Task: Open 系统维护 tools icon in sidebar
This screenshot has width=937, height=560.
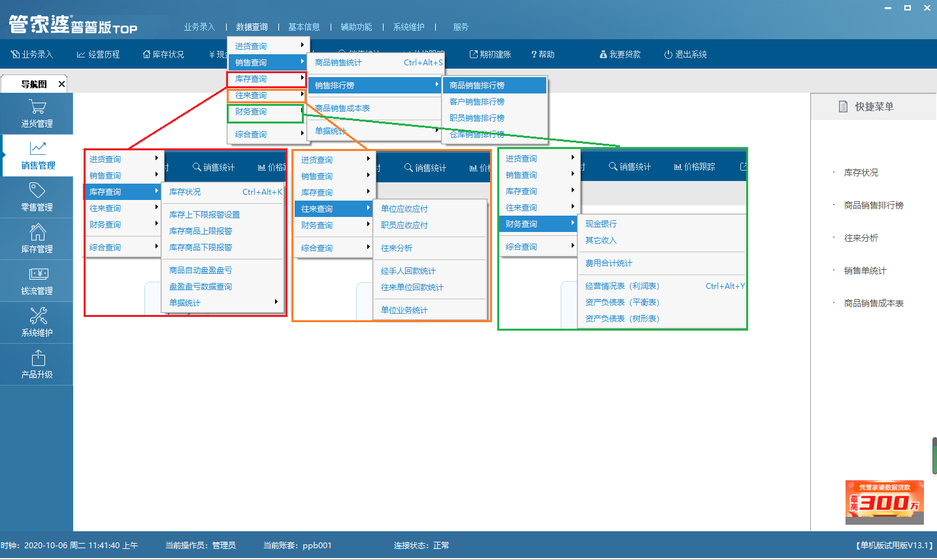Action: click(37, 316)
